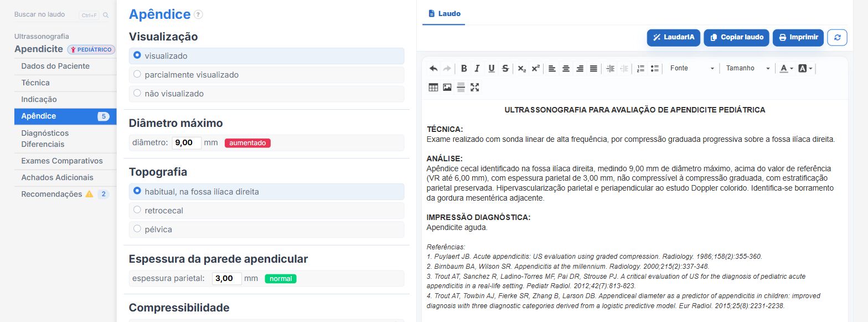
Task: Click the refresh report icon button
Action: coord(837,37)
